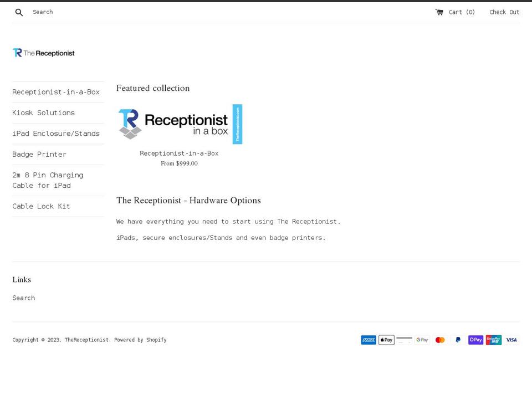Click the UnionPay payment icon
Screen dimensions: 532x399
(x=494, y=340)
